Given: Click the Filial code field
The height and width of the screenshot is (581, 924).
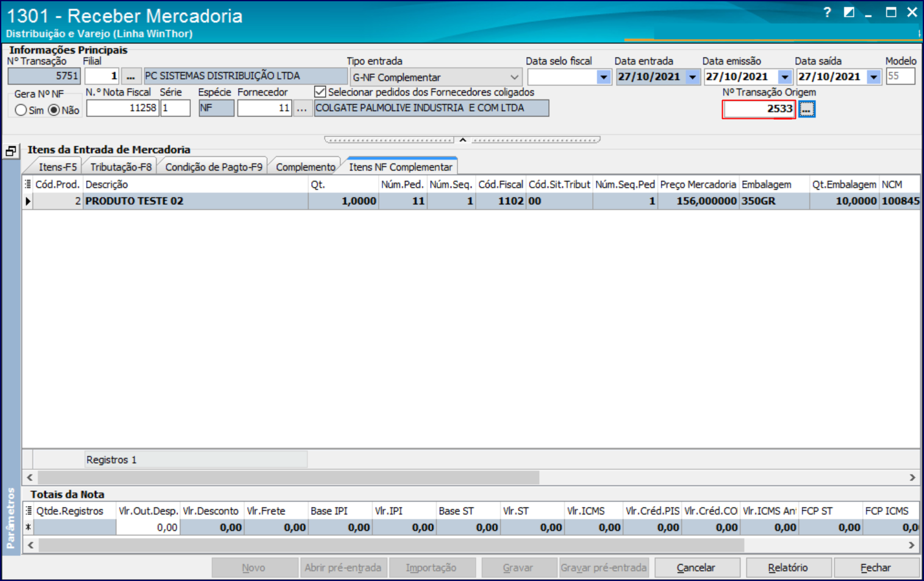Looking at the screenshot, I should click(102, 76).
